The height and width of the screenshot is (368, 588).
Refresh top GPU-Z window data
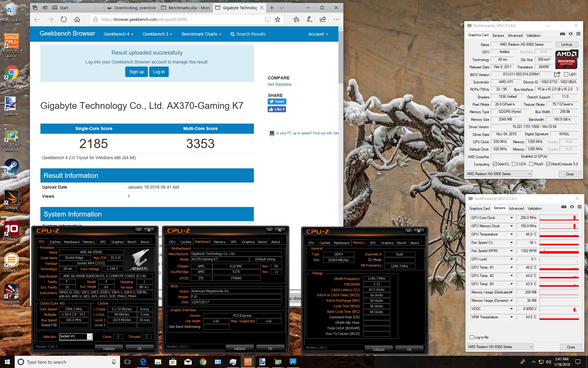point(571,34)
